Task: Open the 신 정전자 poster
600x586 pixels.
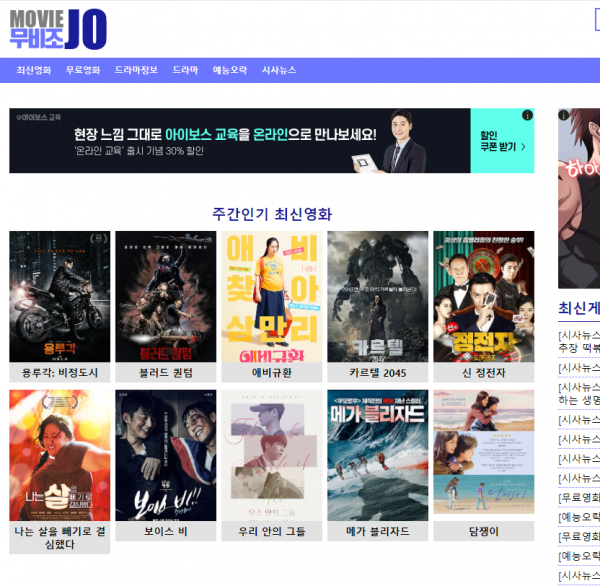Action: 484,297
